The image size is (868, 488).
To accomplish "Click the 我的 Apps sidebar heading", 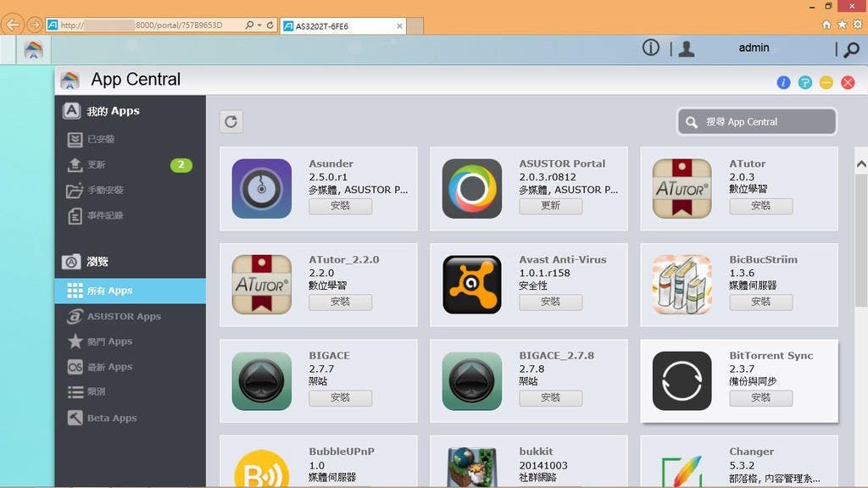I will pos(113,111).
